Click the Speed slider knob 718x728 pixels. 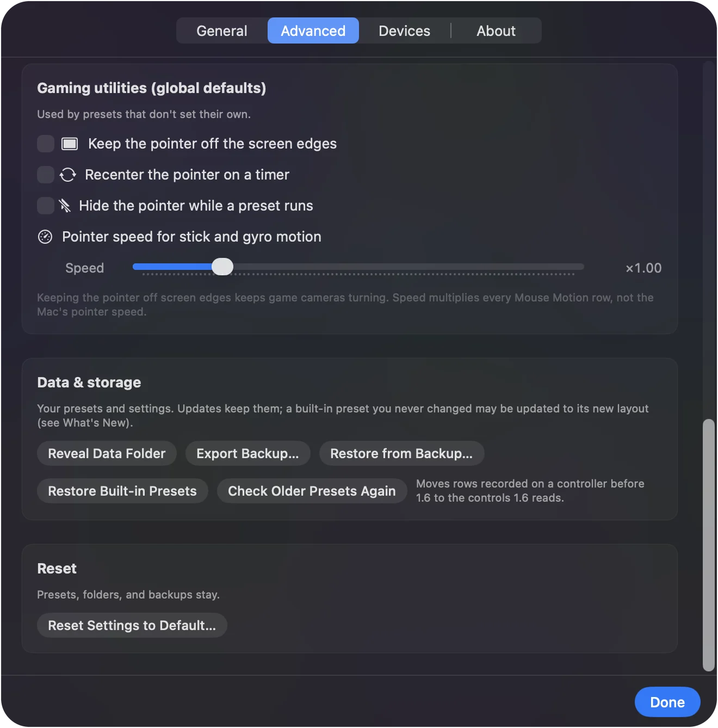click(x=222, y=267)
